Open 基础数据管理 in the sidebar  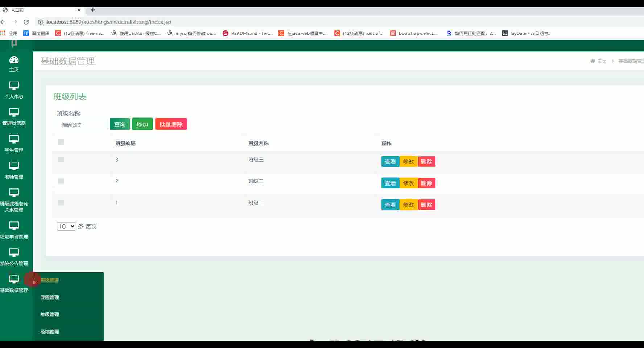pyautogui.click(x=14, y=284)
